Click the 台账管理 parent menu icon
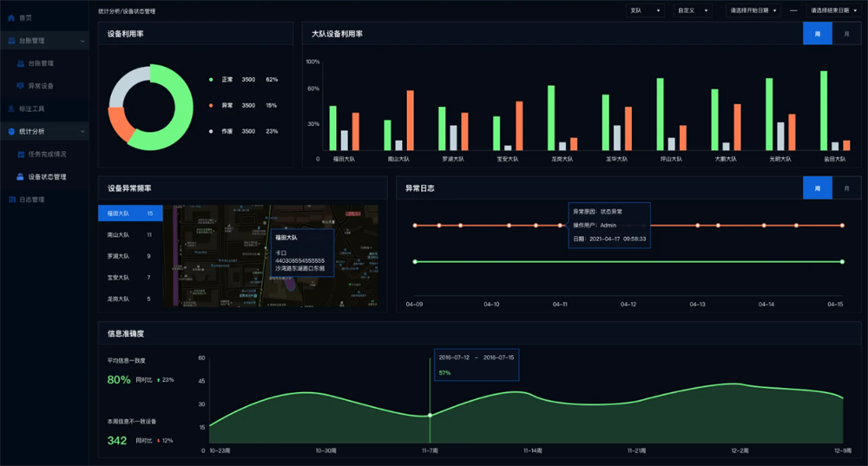Viewport: 868px width, 466px height. coord(11,41)
